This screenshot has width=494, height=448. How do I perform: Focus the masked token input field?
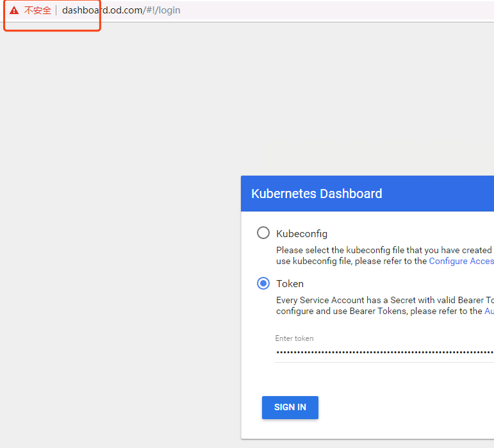point(384,352)
